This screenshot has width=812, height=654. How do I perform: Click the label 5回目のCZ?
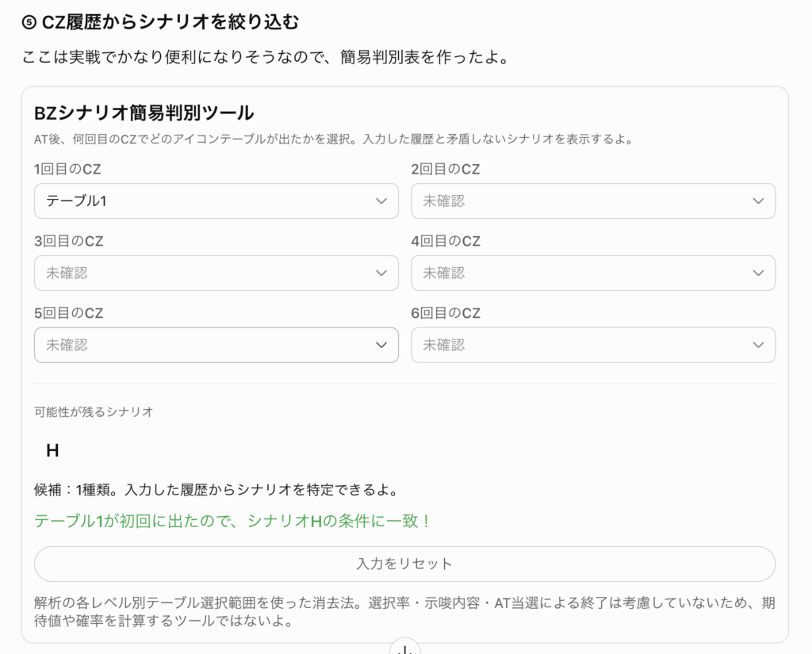click(x=68, y=313)
